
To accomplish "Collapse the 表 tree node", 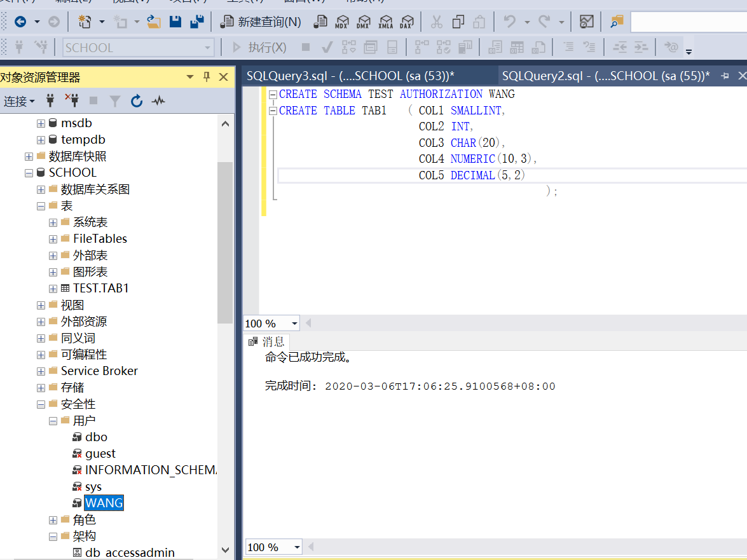I will click(40, 205).
